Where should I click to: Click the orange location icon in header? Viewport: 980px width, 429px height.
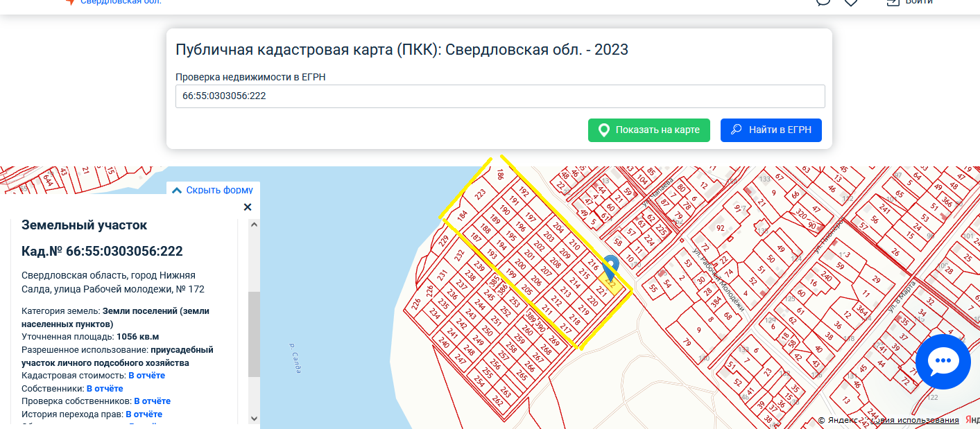(69, 2)
